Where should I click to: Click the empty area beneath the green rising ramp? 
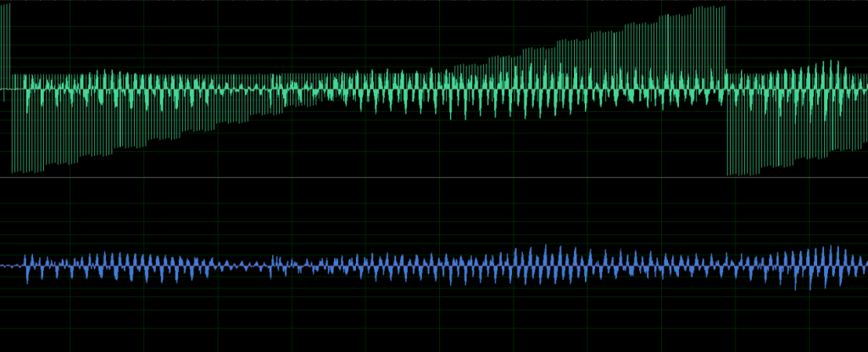tap(509, 148)
